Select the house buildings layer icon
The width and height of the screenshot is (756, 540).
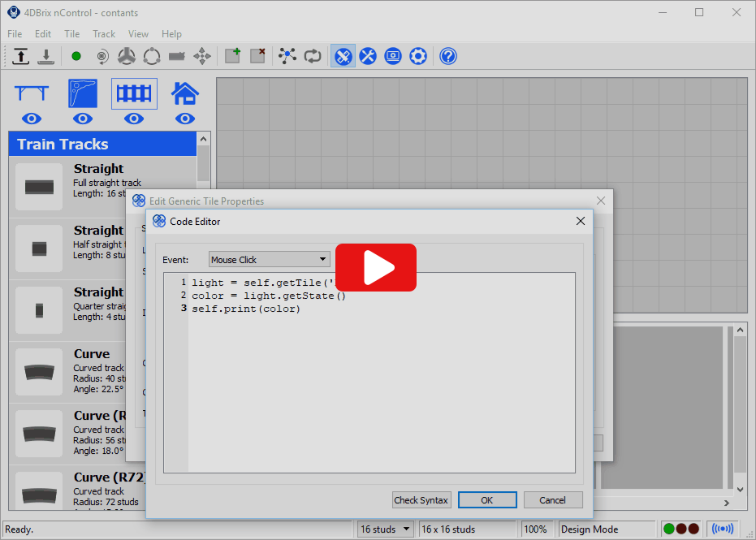(x=184, y=93)
